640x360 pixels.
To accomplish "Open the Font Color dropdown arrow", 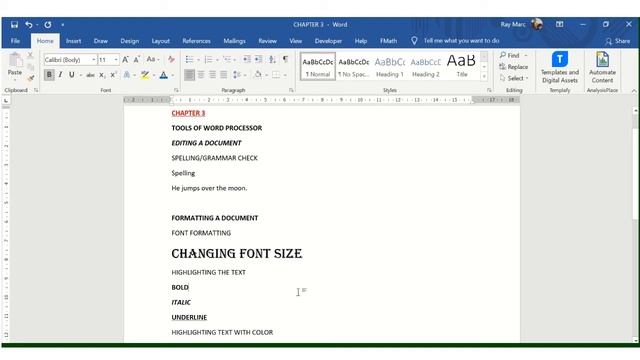I will (x=173, y=75).
